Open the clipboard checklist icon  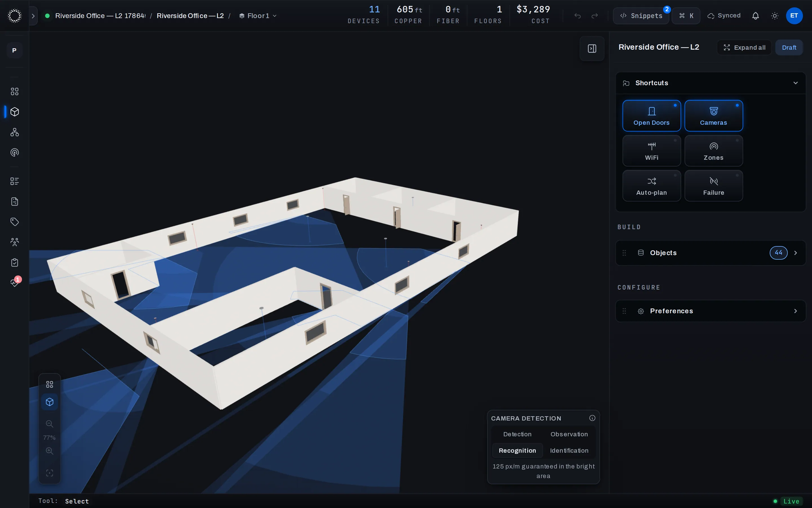[14, 262]
